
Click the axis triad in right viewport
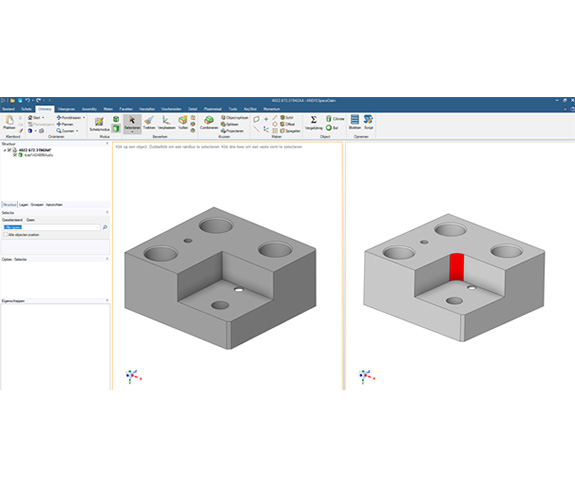pos(367,376)
